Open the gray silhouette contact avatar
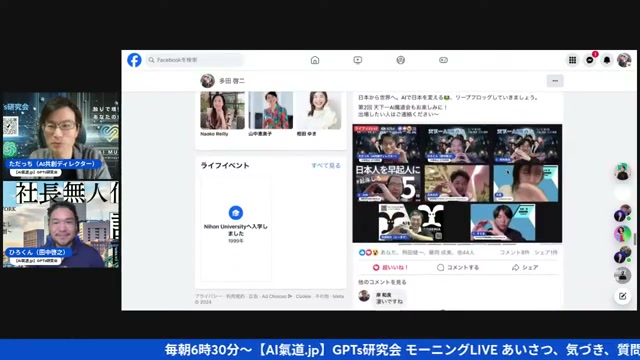The height and width of the screenshot is (360, 640). [622, 276]
